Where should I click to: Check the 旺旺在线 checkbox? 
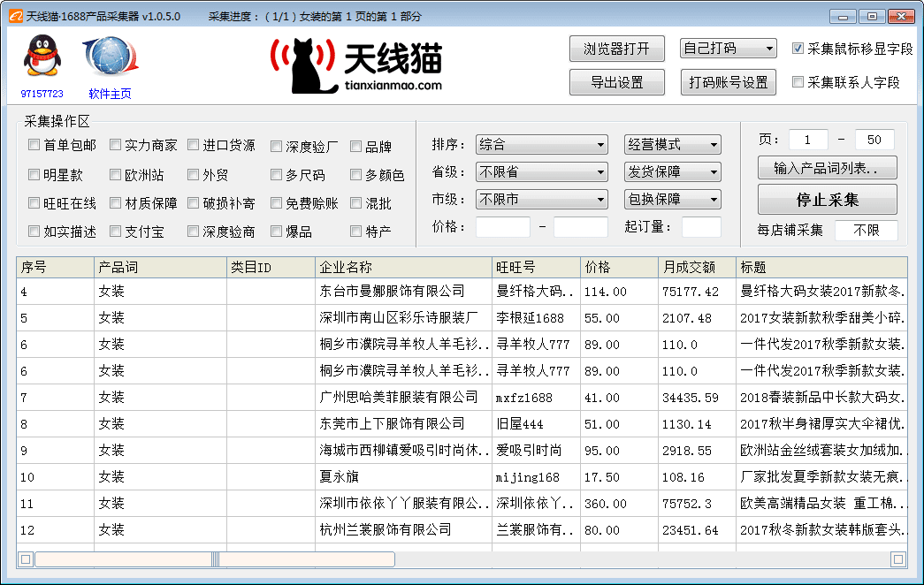pos(34,203)
